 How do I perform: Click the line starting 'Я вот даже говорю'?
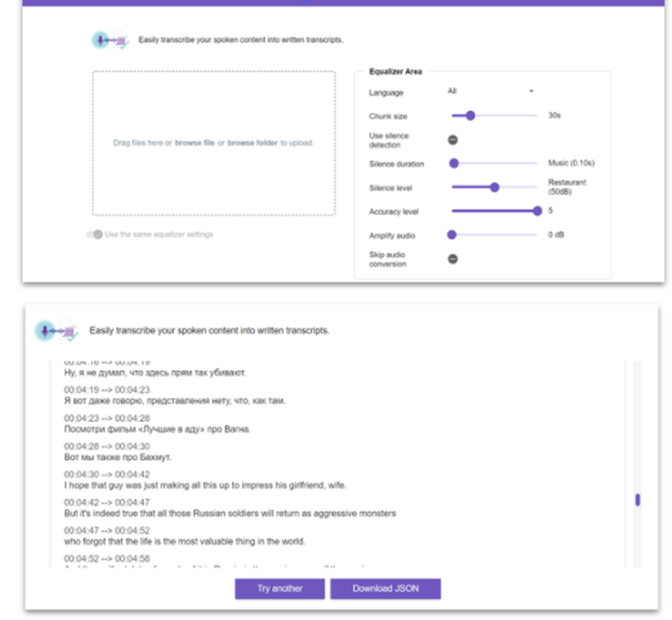pos(175,401)
